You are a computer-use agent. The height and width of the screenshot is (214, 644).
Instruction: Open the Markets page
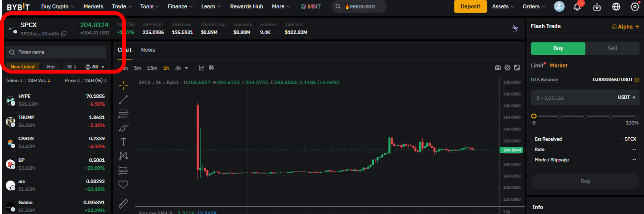pyautogui.click(x=93, y=6)
